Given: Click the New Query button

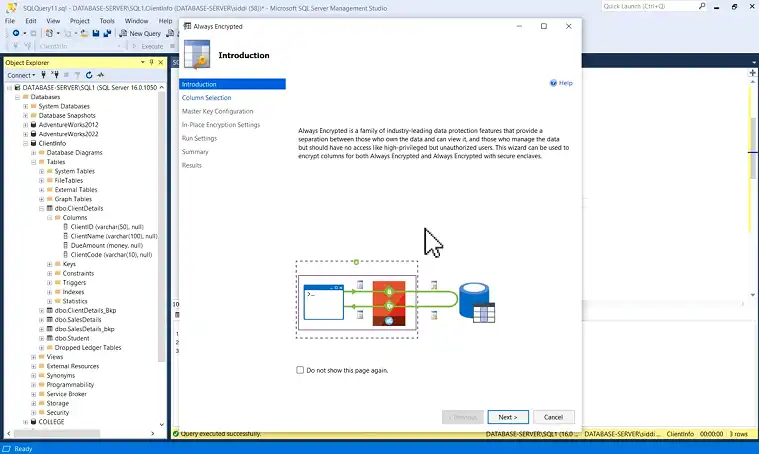Looking at the screenshot, I should click(140, 33).
